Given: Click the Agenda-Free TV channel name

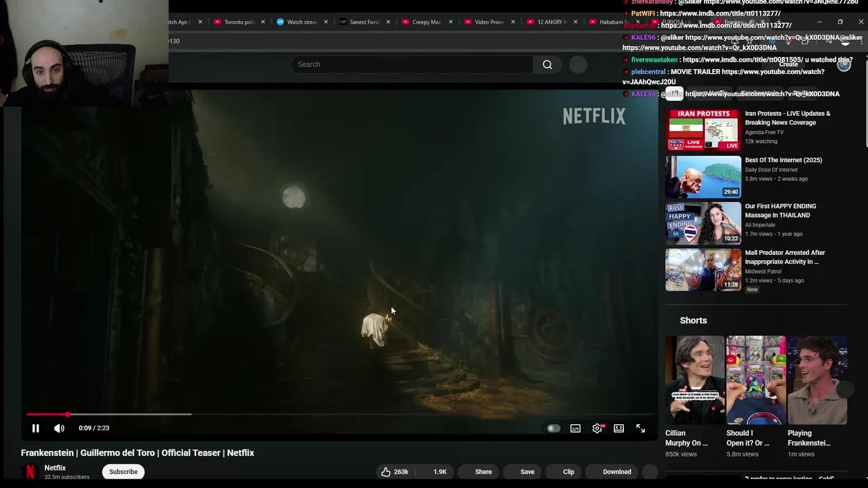Looking at the screenshot, I should click(x=764, y=132).
